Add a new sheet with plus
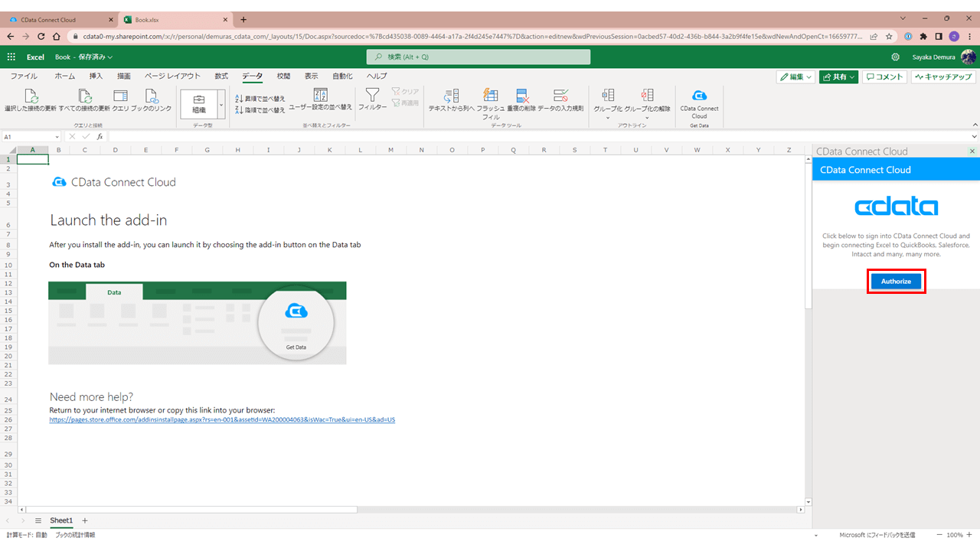 (x=85, y=520)
